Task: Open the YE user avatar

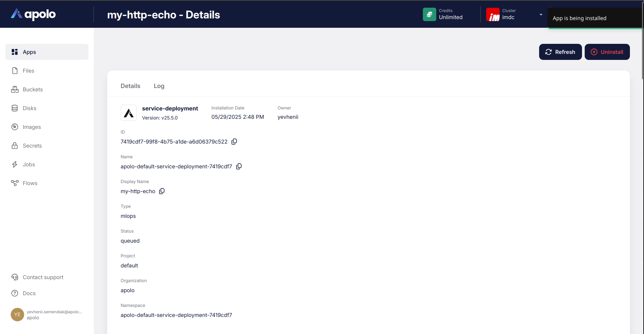Action: coord(17,315)
